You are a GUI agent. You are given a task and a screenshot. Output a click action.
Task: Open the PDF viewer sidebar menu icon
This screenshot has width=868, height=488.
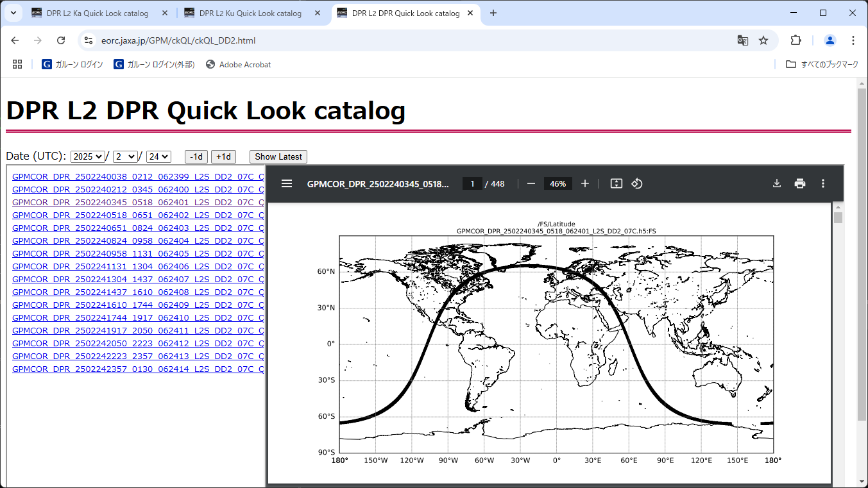click(287, 183)
